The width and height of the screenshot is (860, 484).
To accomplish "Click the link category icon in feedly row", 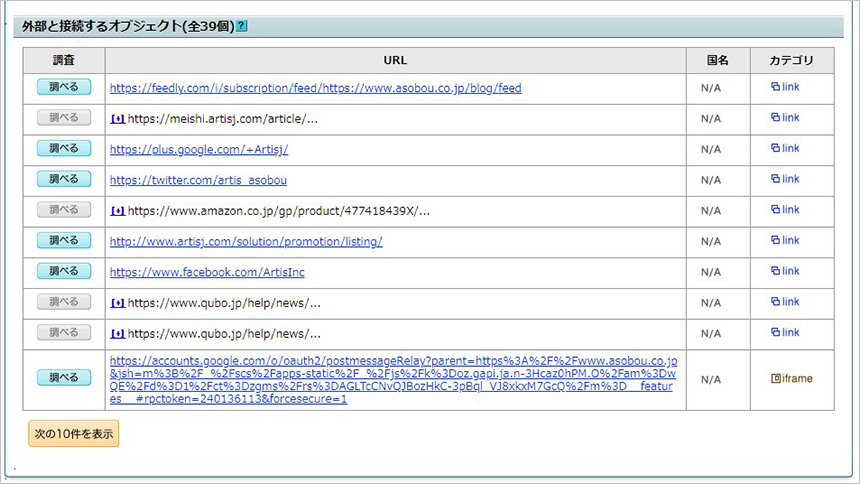I will 776,87.
